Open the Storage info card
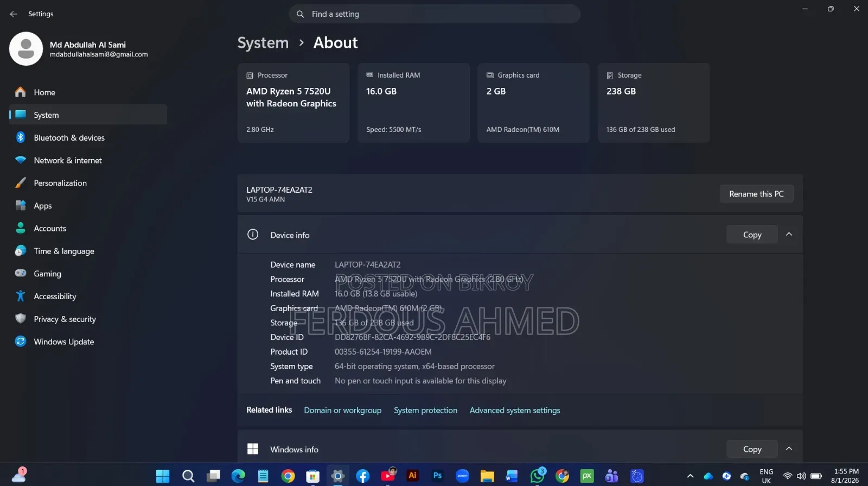This screenshot has width=868, height=486. coord(654,103)
